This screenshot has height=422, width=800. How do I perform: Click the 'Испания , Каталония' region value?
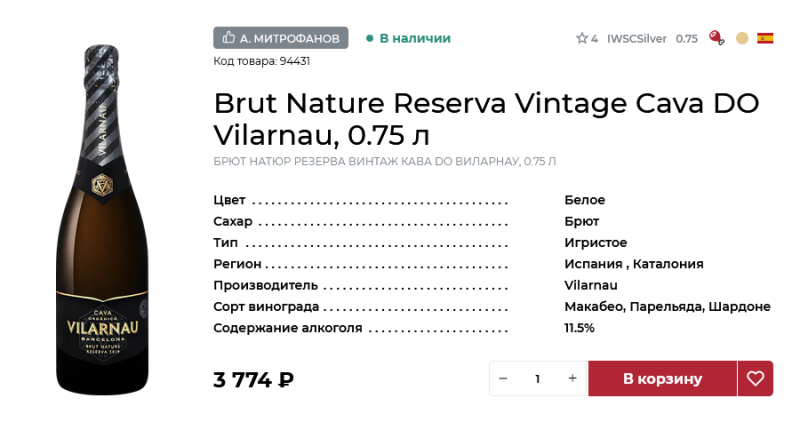[634, 264]
